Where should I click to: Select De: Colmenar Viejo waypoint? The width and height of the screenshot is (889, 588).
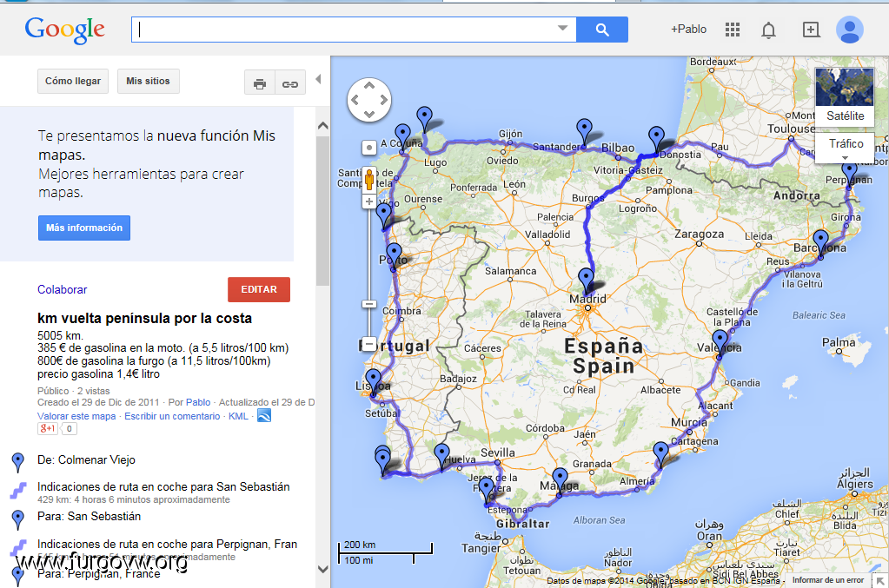86,460
